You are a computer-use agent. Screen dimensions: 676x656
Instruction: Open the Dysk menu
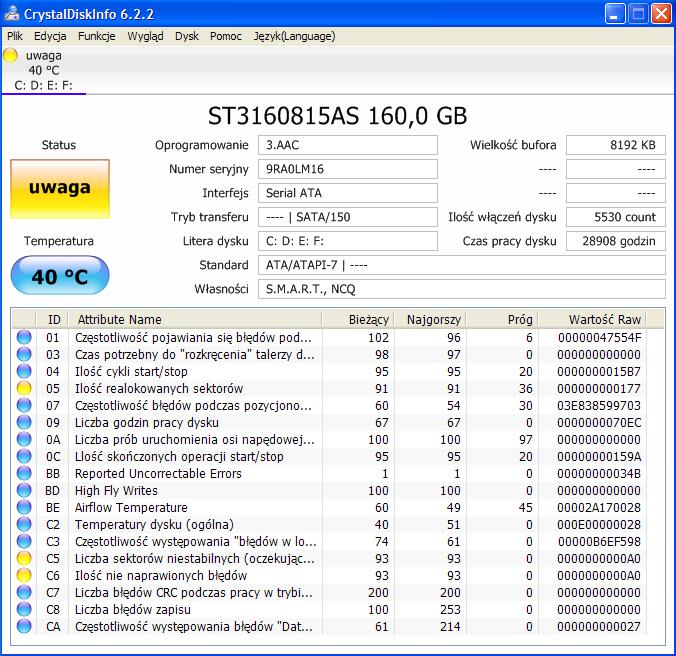187,36
